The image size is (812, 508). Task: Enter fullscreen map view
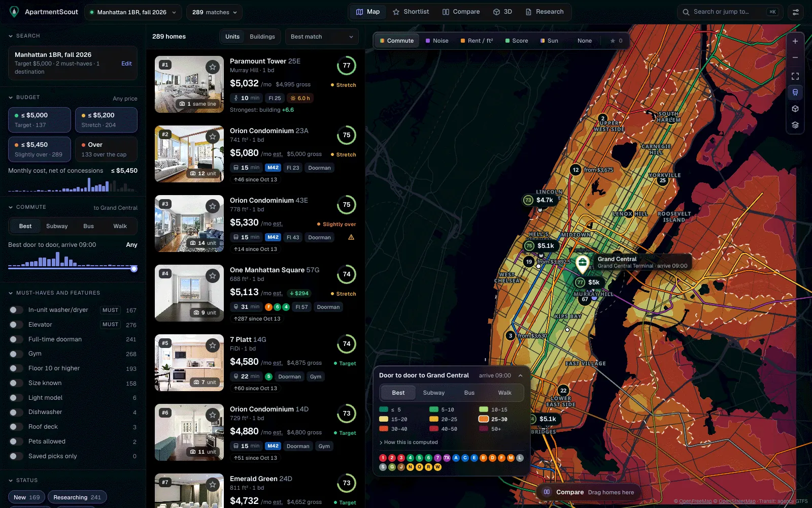795,76
